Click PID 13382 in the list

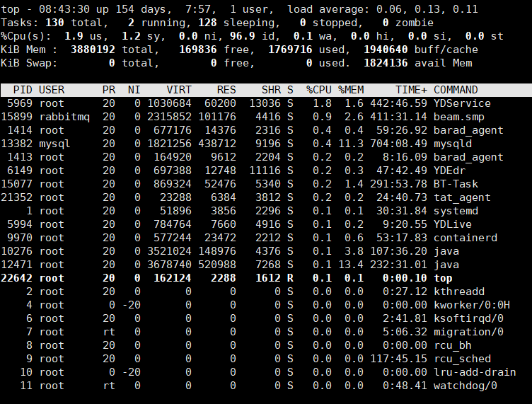(x=17, y=144)
